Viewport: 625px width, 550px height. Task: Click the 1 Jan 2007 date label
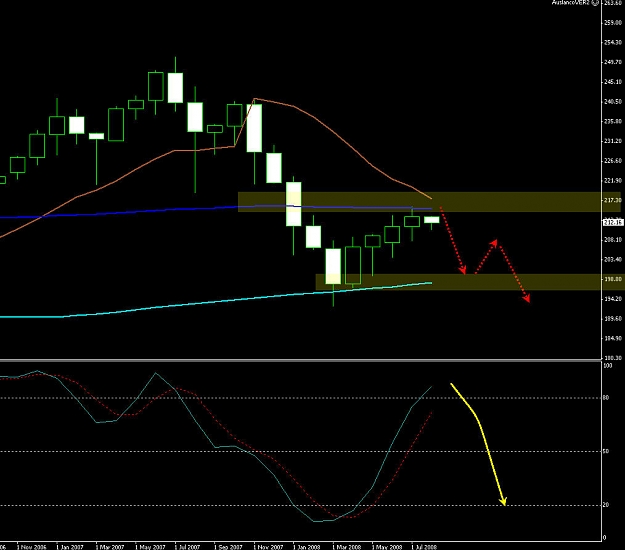(x=70, y=547)
